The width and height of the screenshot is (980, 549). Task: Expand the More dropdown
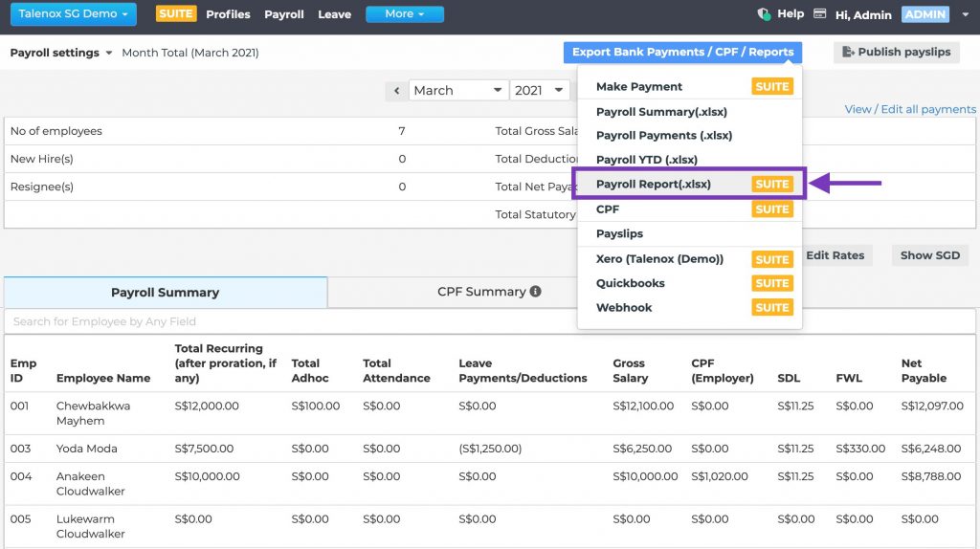(x=405, y=13)
